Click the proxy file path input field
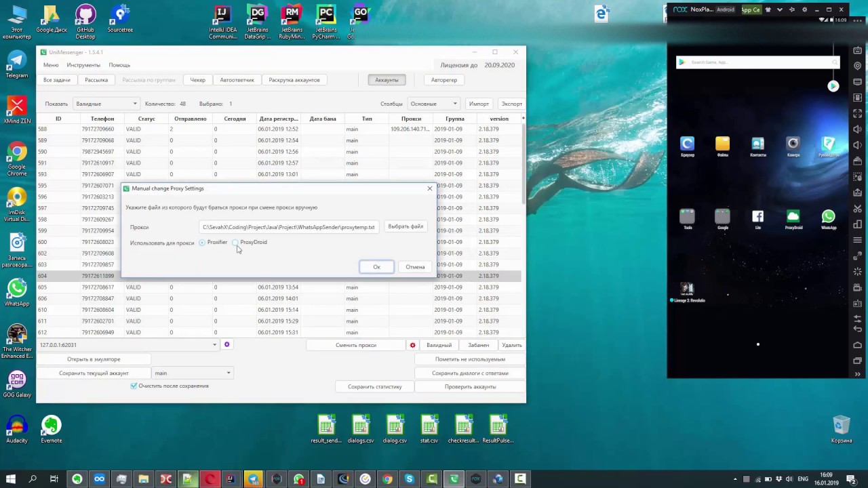 288,227
